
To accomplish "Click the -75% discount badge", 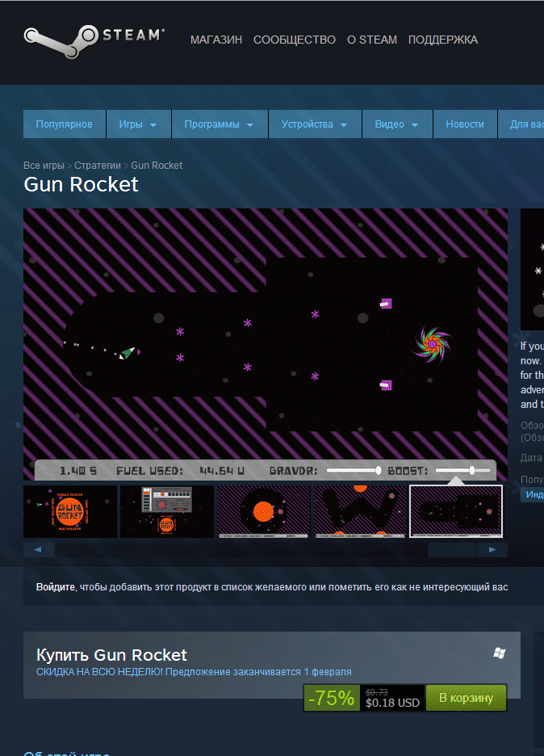I will pos(332,698).
